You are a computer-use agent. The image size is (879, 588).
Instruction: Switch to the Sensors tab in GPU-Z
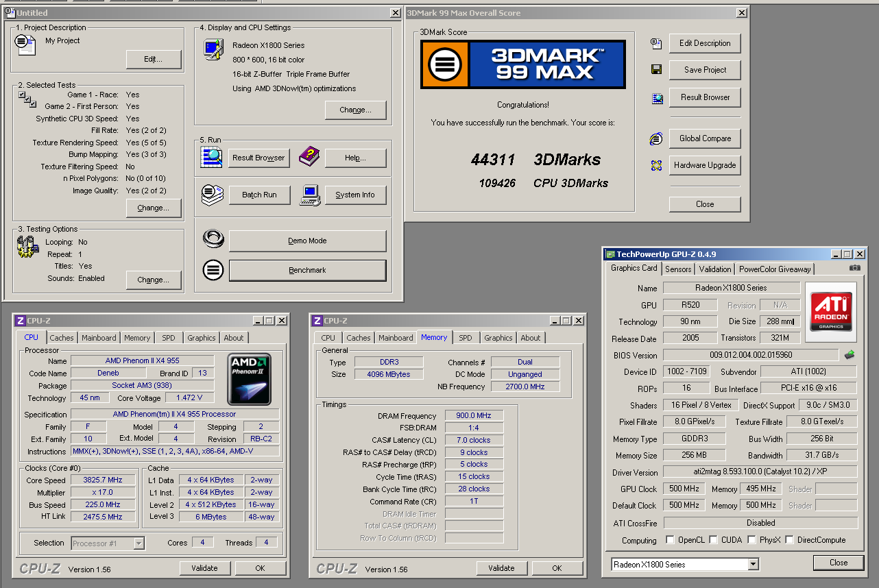[x=678, y=269]
